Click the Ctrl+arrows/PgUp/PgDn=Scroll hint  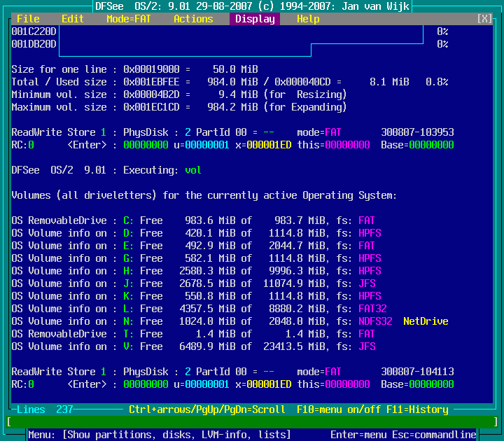point(207,409)
